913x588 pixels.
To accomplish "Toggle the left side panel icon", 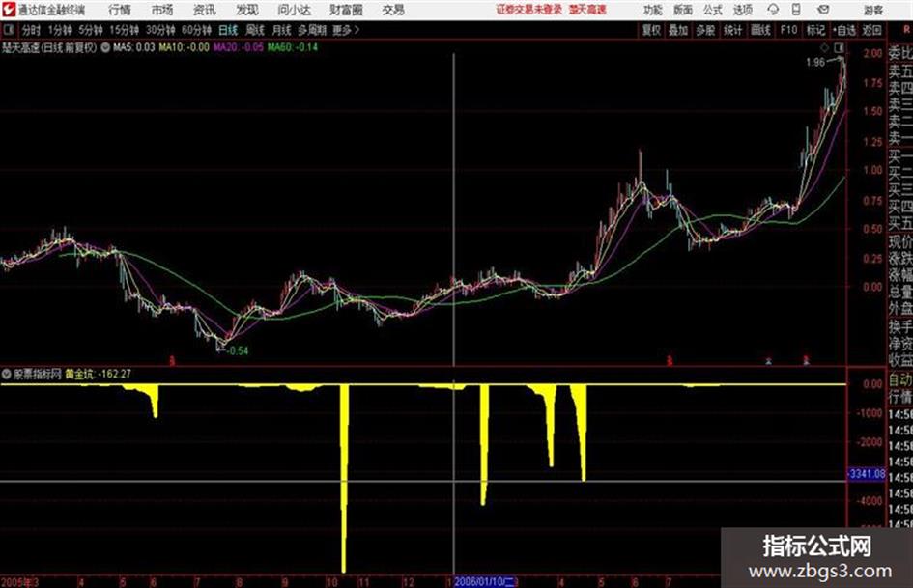I will point(8,30).
